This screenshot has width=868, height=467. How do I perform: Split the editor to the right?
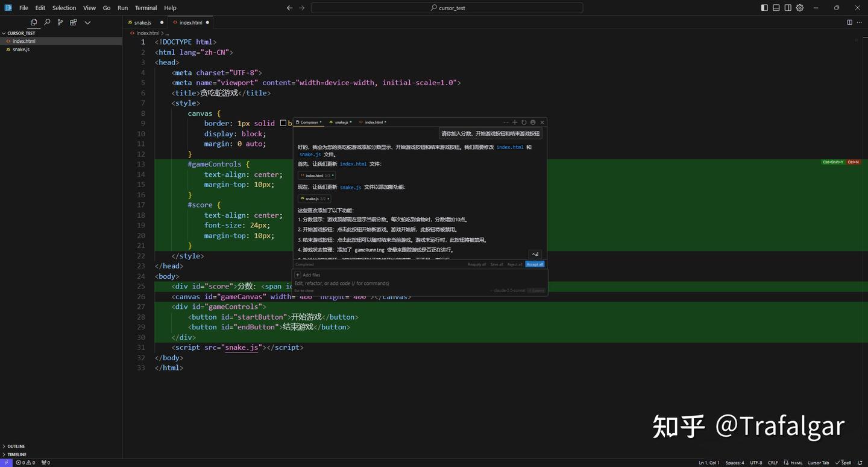point(849,22)
